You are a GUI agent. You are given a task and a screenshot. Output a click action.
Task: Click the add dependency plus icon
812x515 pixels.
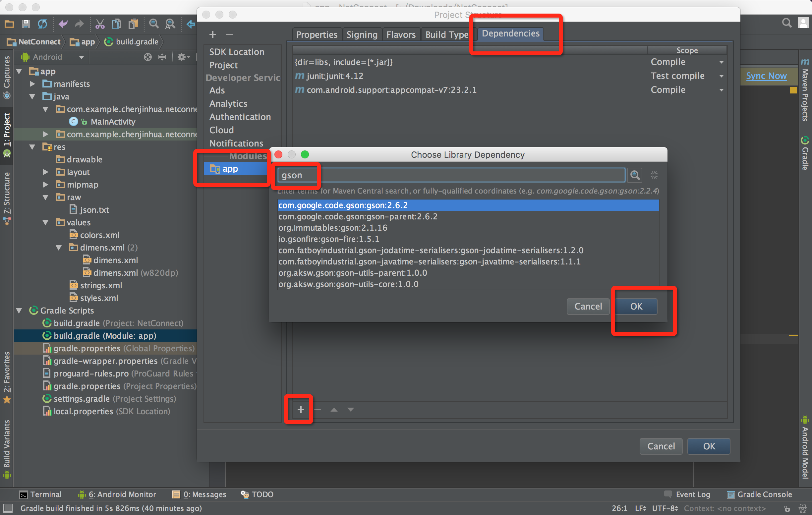(x=301, y=410)
